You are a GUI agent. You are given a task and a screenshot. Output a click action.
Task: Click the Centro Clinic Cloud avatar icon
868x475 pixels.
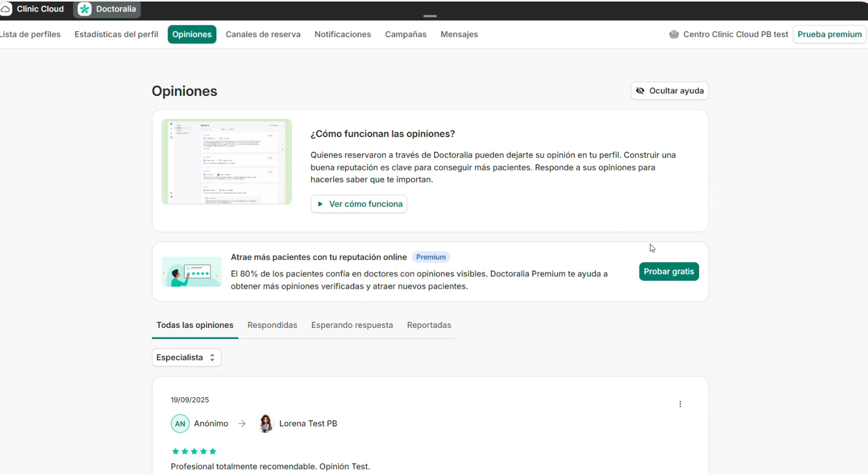tap(674, 35)
